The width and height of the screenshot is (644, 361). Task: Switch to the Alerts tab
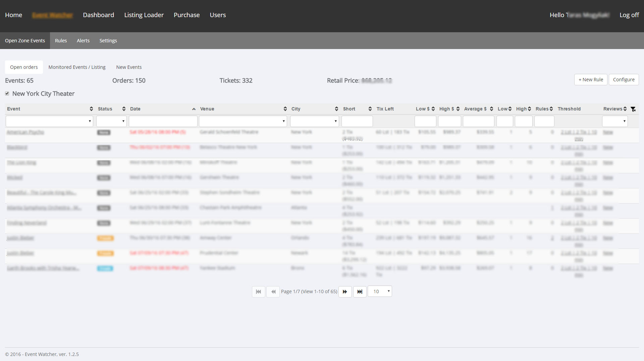click(83, 41)
